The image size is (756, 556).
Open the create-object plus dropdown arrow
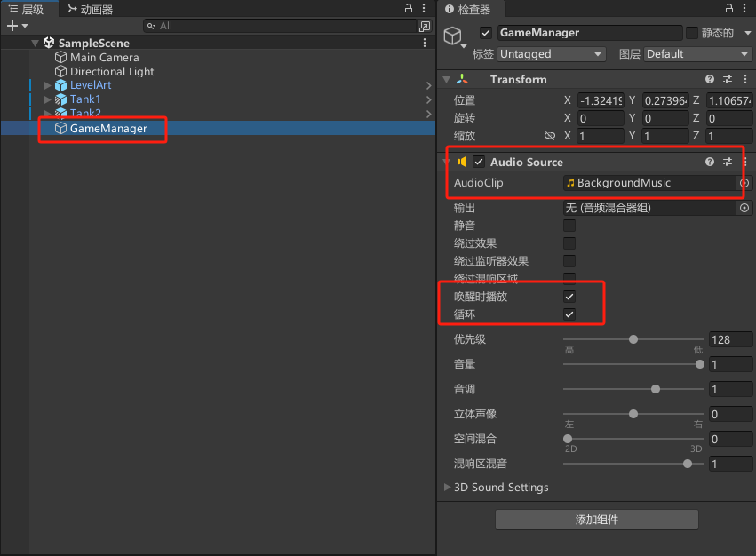(25, 26)
